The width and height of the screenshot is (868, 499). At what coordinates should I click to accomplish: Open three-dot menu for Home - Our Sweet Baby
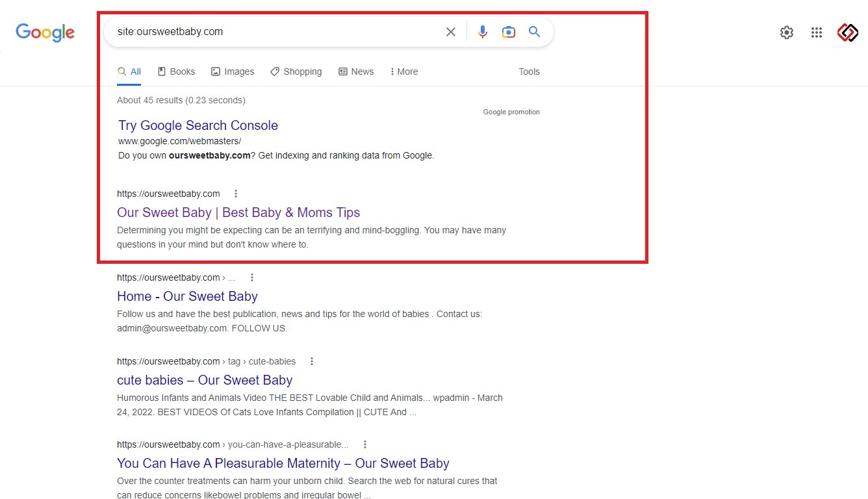(252, 277)
